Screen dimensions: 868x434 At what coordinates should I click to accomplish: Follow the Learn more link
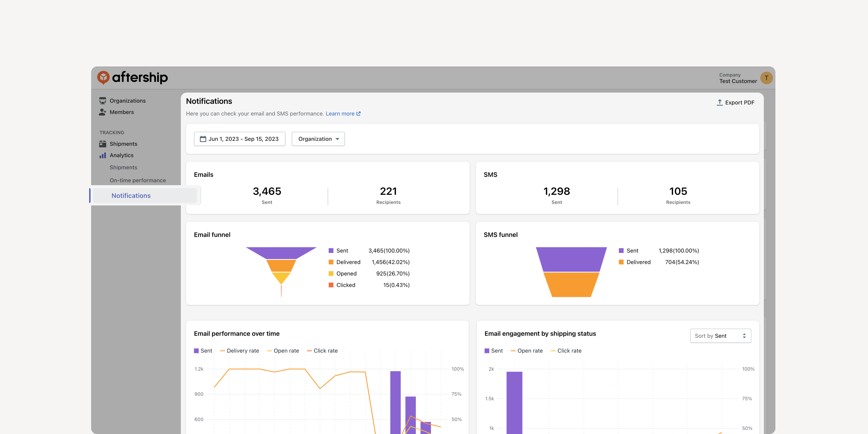[340, 113]
